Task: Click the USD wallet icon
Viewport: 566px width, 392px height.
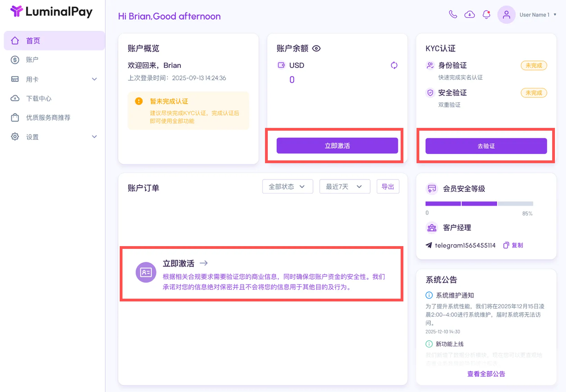Action: coord(281,65)
